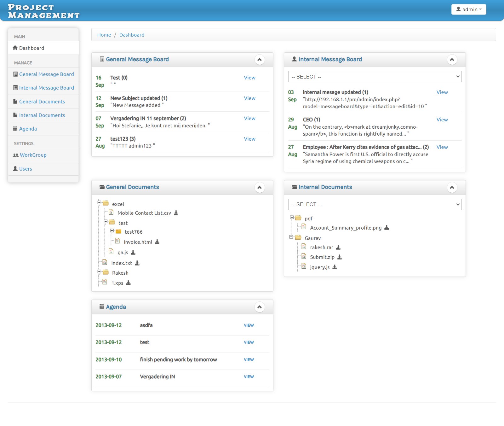Download ga.js using its download icon

pos(133,252)
